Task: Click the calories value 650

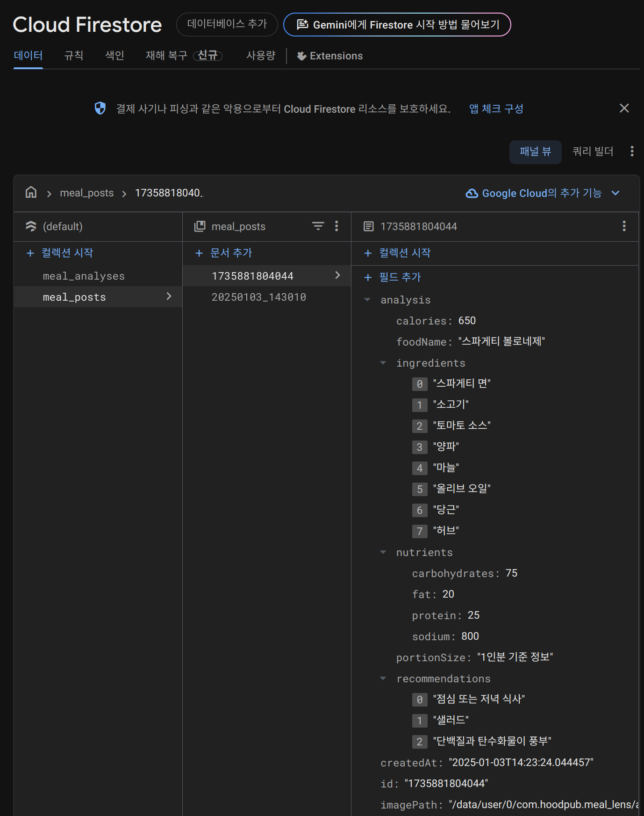Action: click(x=467, y=321)
